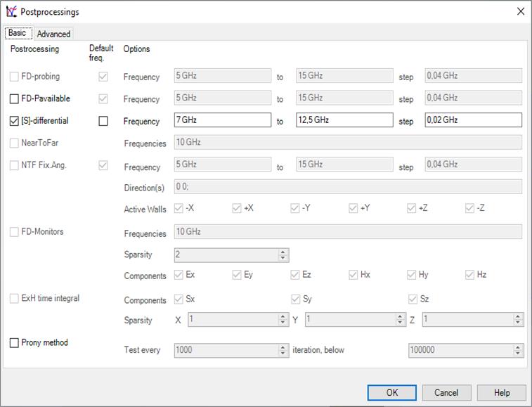Click the [S]-differential step field 0,02 GHz
The width and height of the screenshot is (532, 407).
tap(473, 119)
